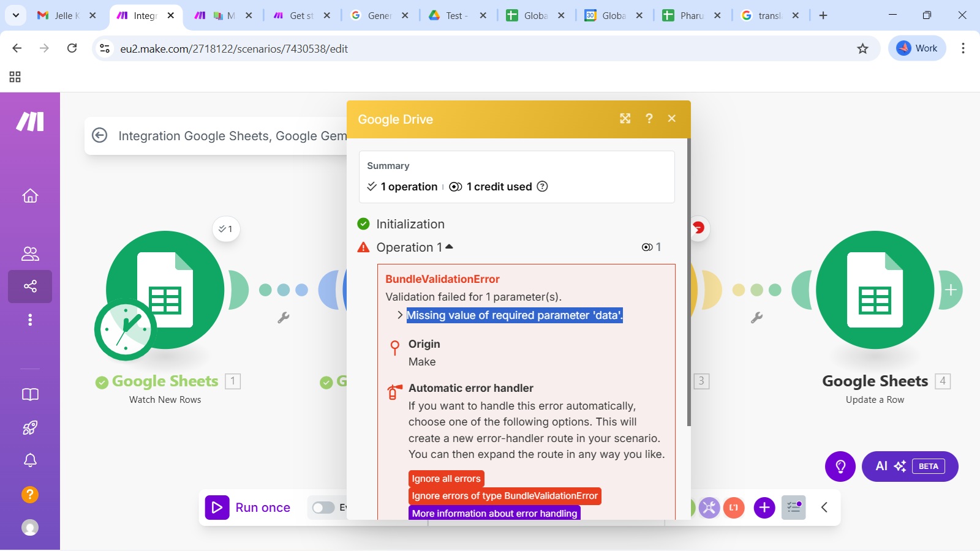
Task: Click the wrench between Google Sheets and second module
Action: pyautogui.click(x=284, y=317)
